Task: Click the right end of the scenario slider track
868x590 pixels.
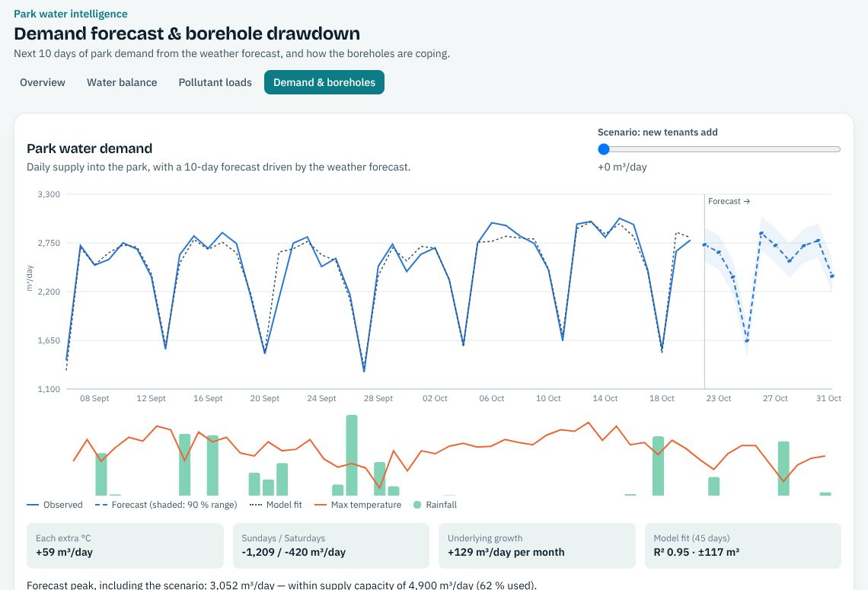Action: point(838,149)
